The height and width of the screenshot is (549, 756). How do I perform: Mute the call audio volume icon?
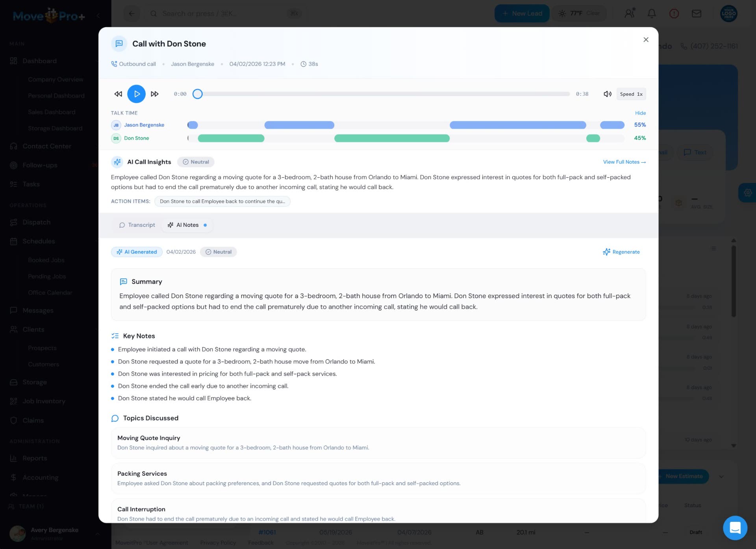pos(607,94)
